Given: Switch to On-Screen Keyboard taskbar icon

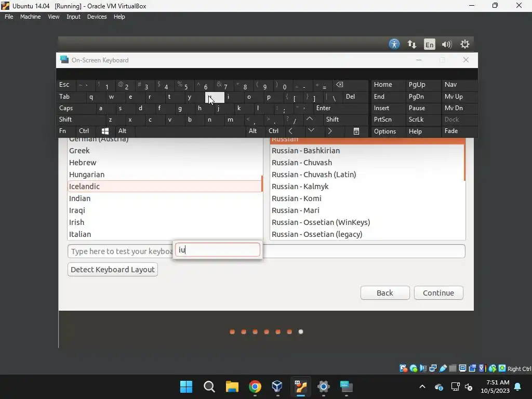Looking at the screenshot, I should tap(347, 387).
